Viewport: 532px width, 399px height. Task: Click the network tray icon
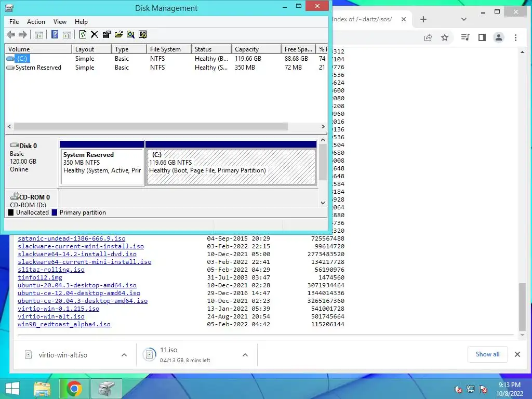(470, 389)
